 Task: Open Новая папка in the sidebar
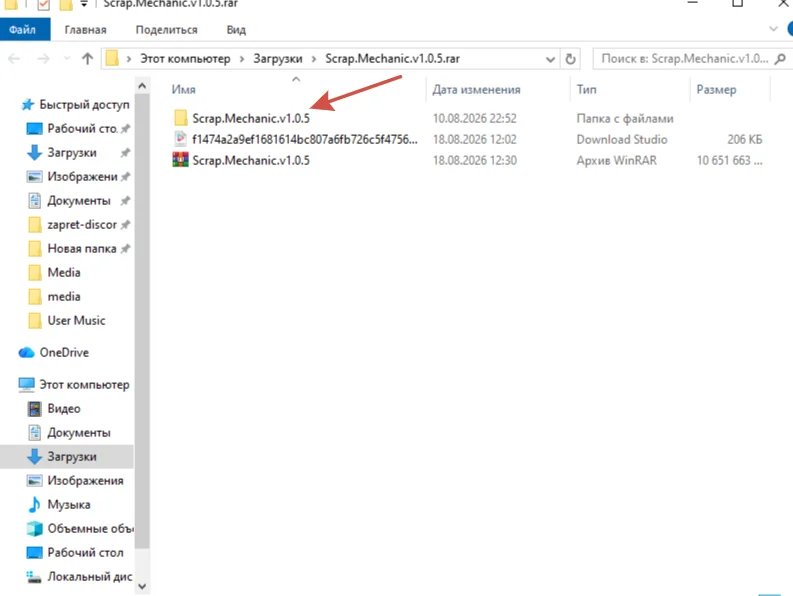[82, 248]
